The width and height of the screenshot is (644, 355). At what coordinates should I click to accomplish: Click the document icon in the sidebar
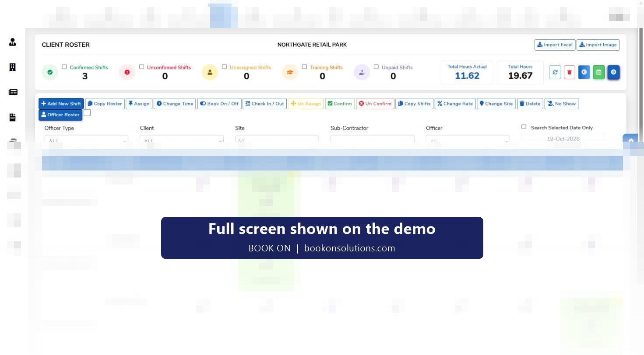pos(13,117)
